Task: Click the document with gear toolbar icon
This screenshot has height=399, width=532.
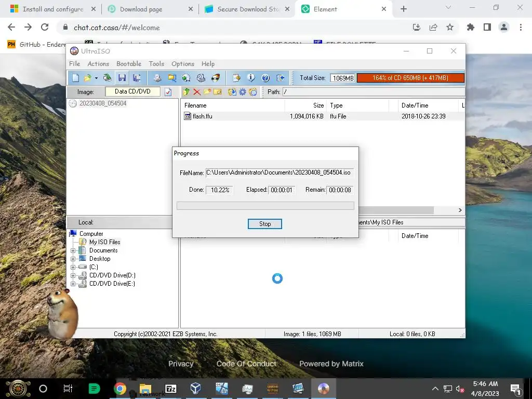Action: 236,78
